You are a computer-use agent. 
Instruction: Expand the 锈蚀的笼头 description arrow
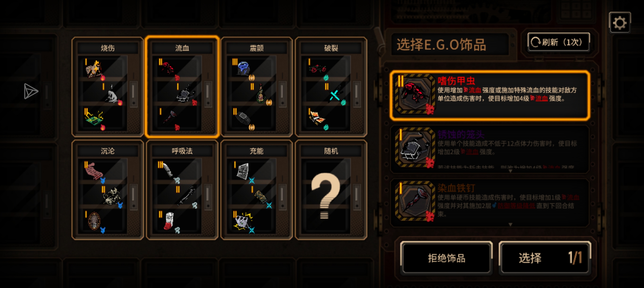tap(510, 171)
